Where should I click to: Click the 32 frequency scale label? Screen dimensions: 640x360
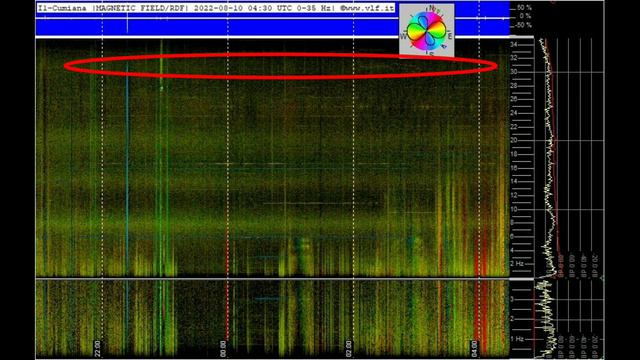(x=514, y=58)
